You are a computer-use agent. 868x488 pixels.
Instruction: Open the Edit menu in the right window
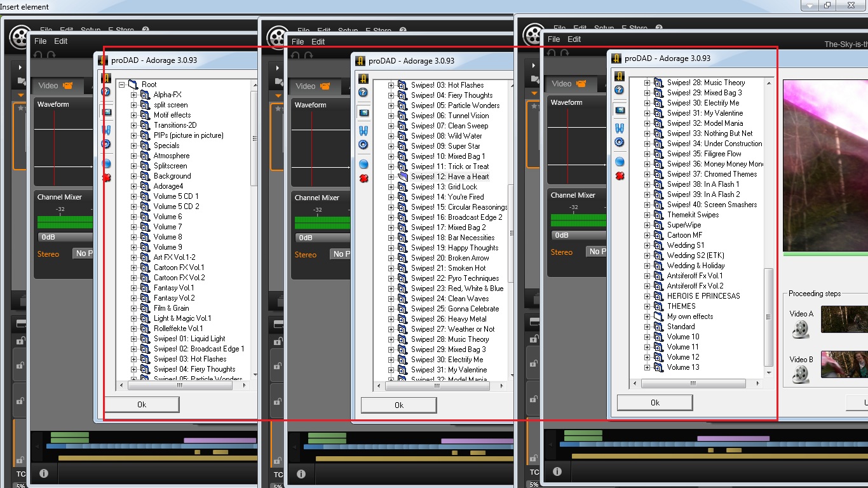pyautogui.click(x=574, y=39)
